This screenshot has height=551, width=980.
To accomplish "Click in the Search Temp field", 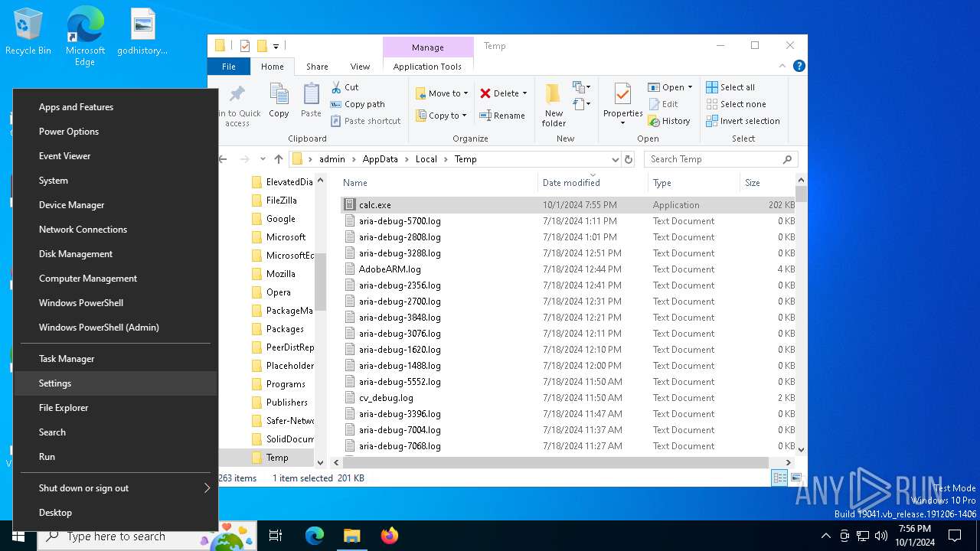I will (712, 159).
